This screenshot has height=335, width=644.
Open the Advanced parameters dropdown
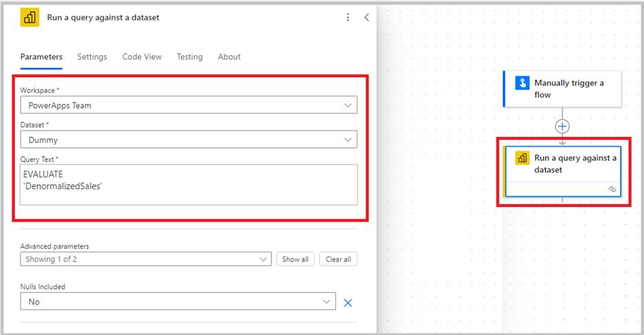[146, 259]
